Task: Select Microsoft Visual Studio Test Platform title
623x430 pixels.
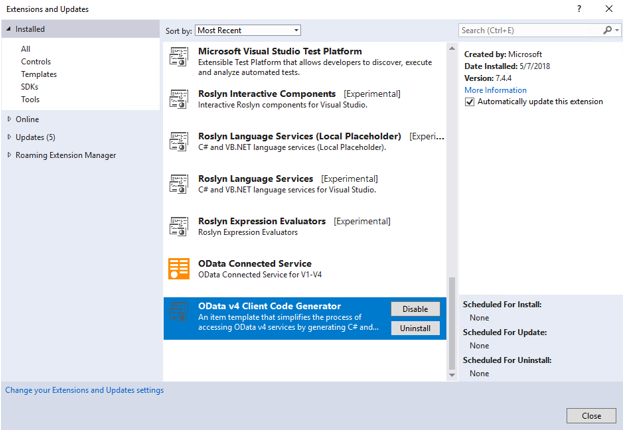Action: [280, 51]
